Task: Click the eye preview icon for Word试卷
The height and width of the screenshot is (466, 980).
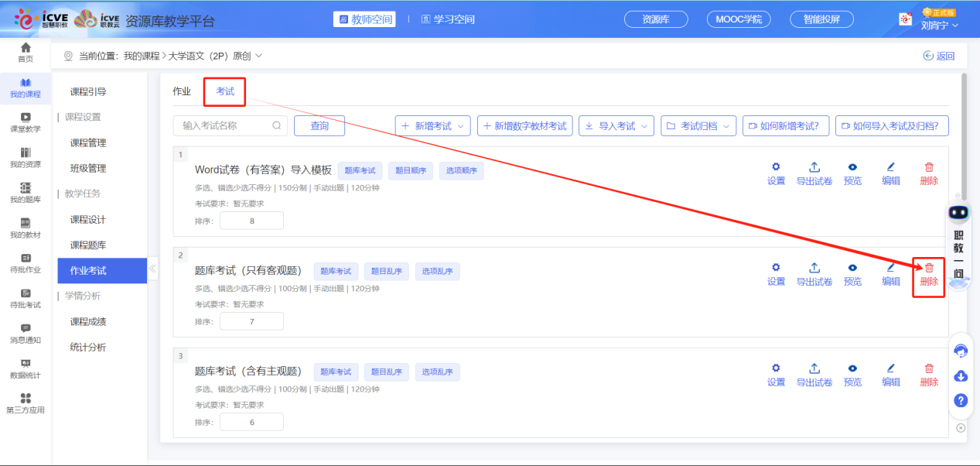Action: [852, 167]
